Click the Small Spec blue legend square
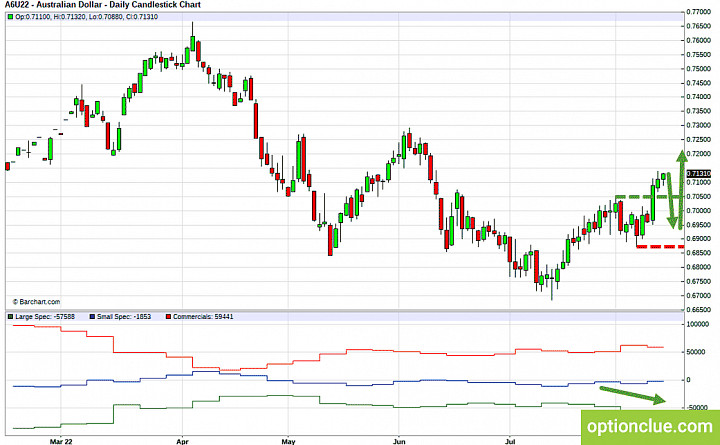The image size is (720, 445). click(92, 317)
